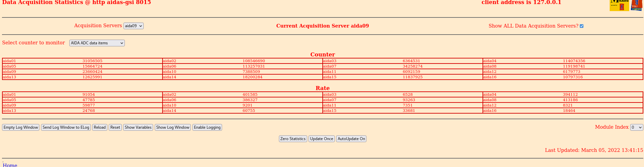The width and height of the screenshot is (644, 167).
Task: Select Counter value 12625991 for aida13
Action: click(x=93, y=77)
